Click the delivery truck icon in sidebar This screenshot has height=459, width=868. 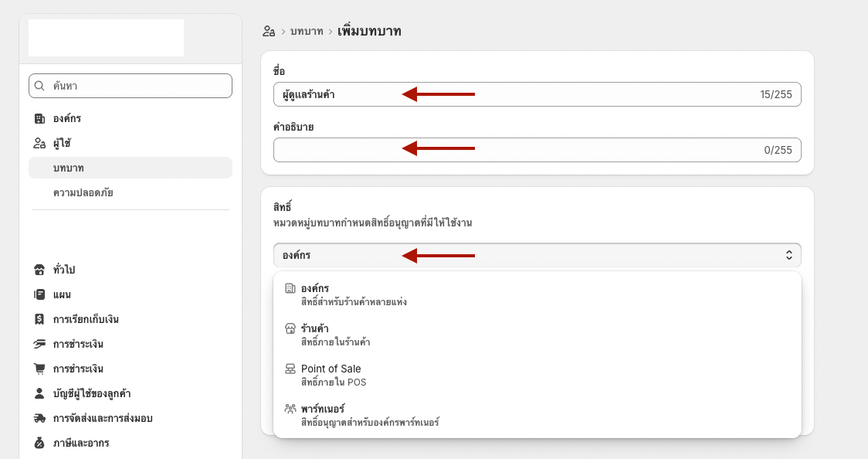[x=39, y=419]
